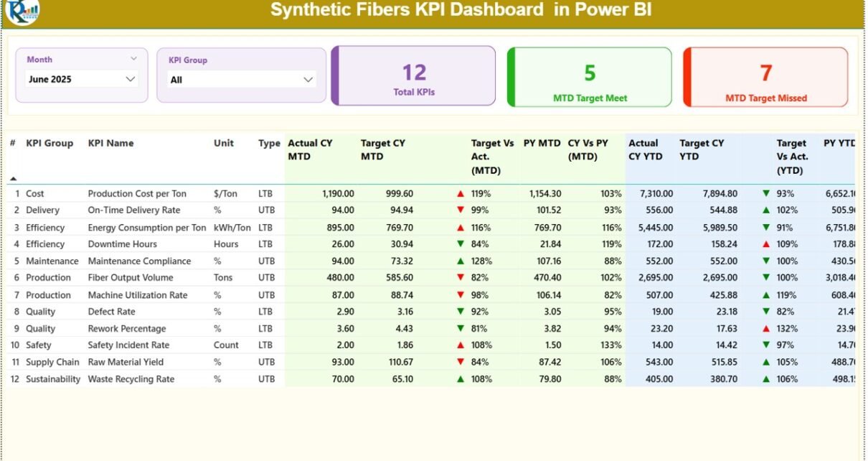Select the Total KPIs card
Screen dimensions: 868x461
(x=414, y=76)
